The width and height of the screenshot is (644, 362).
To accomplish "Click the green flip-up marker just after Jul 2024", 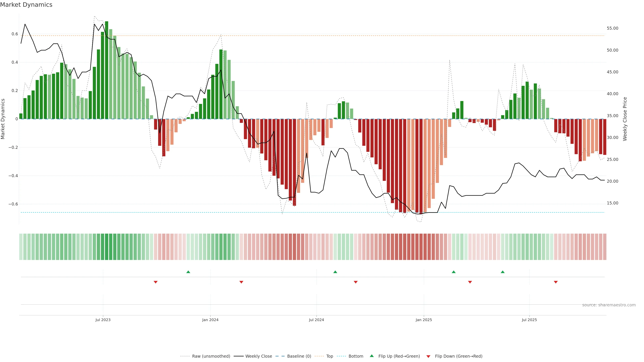I will (335, 272).
